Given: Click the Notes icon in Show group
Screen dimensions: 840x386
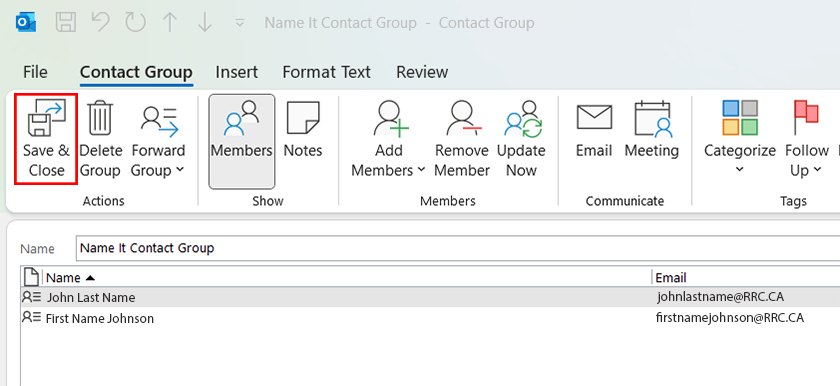Looking at the screenshot, I should tap(303, 118).
